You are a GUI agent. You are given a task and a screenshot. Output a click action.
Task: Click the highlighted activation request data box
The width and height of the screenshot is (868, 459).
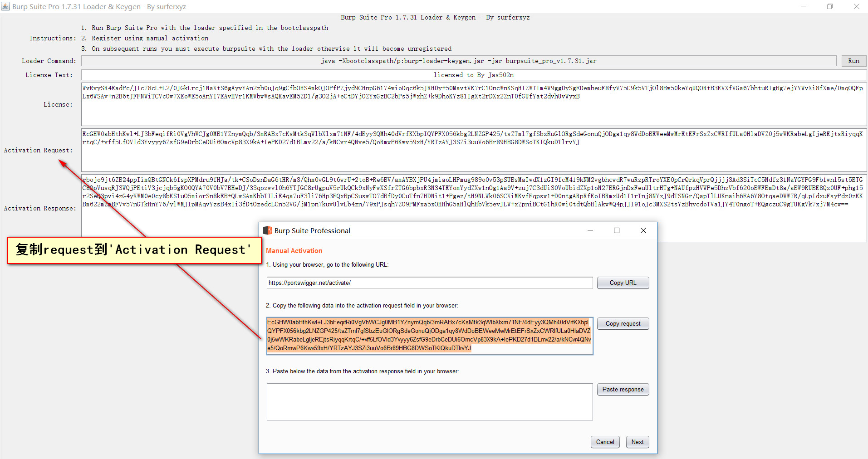[430, 336]
